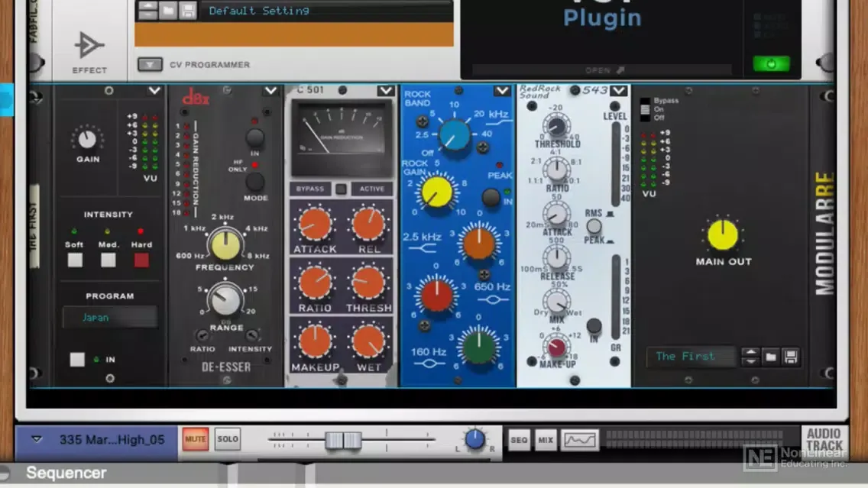
Task: Toggle the green Plugin power button
Action: pyautogui.click(x=770, y=64)
